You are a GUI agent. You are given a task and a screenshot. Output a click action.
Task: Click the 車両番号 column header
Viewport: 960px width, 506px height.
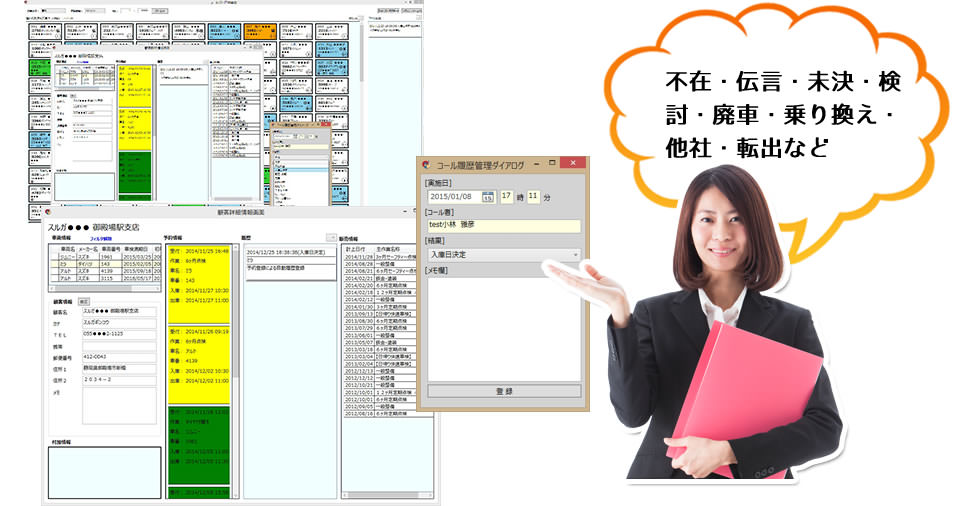point(110,250)
